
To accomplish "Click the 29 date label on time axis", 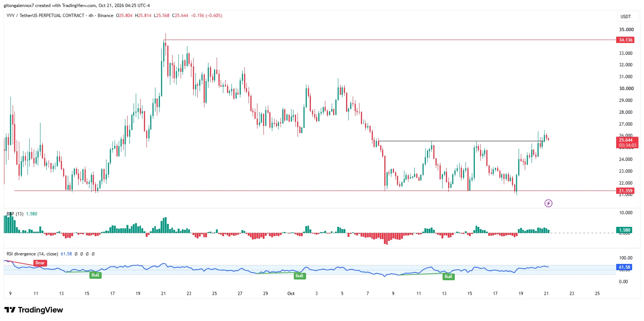I will click(x=266, y=294).
